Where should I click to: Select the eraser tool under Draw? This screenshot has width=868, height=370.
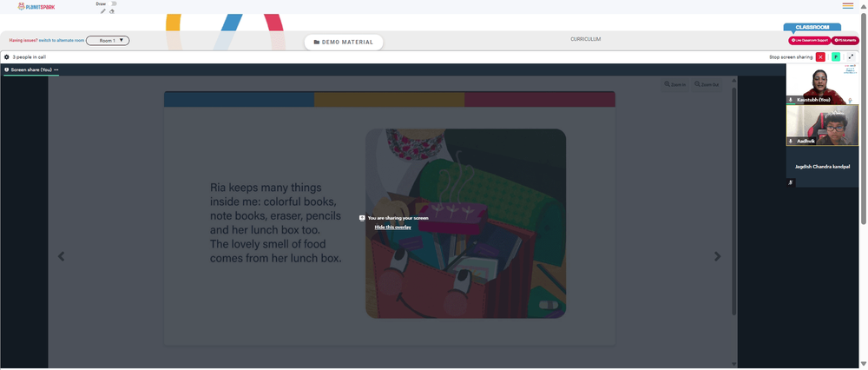112,11
